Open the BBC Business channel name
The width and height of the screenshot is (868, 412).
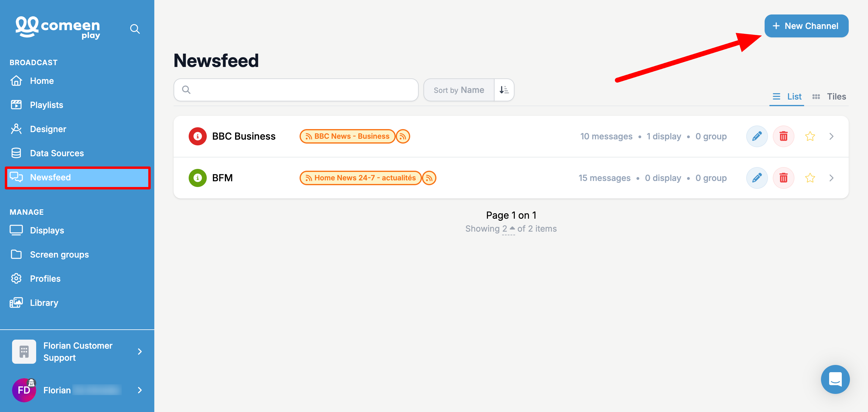(244, 136)
